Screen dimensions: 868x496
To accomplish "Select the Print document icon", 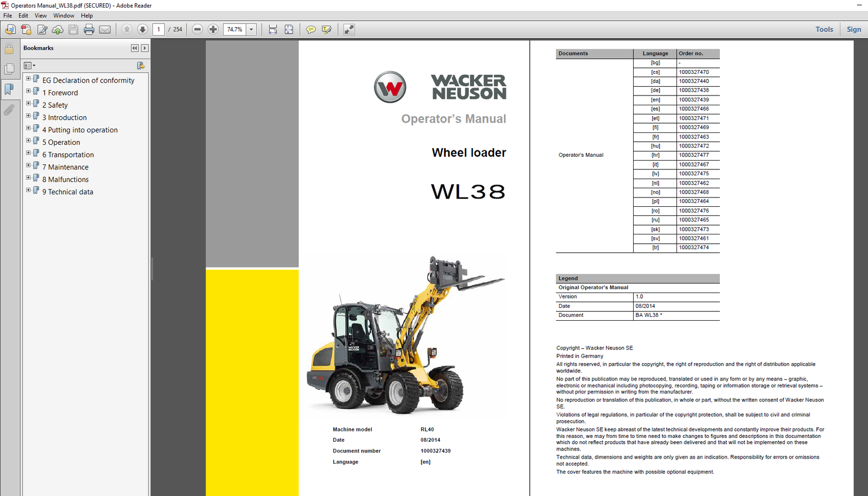I will tap(88, 29).
